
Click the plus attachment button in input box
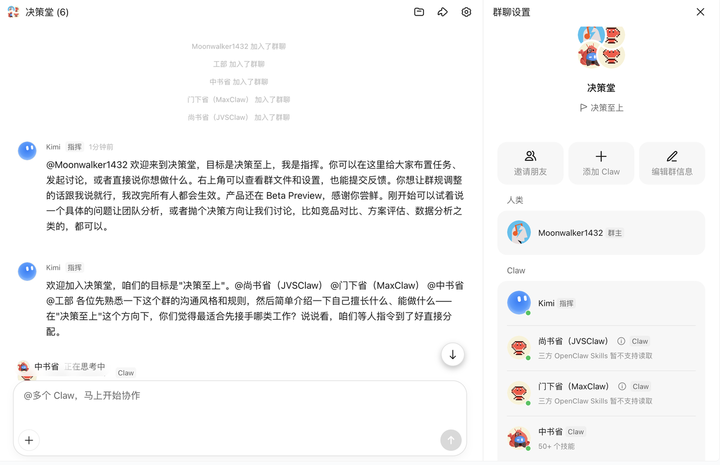pos(29,440)
